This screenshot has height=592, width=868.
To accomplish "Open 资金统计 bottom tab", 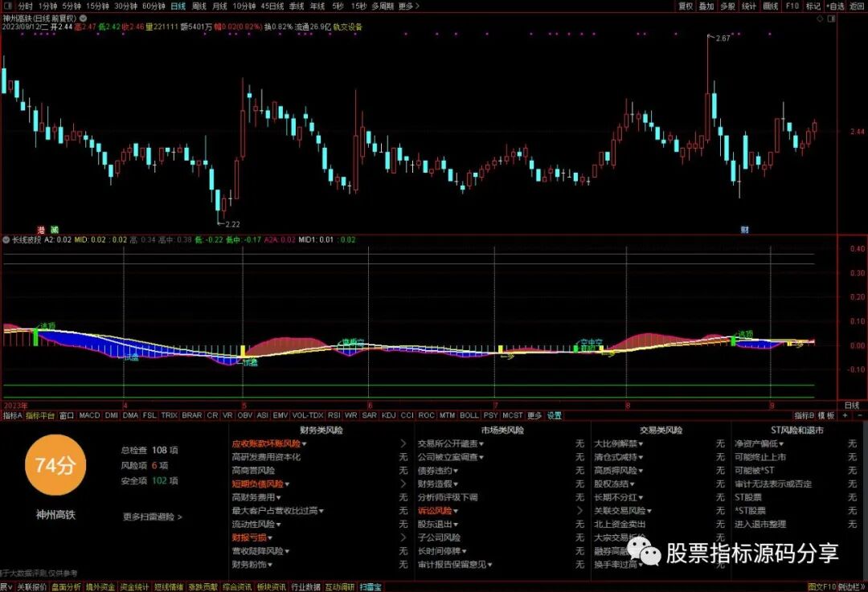I will coord(134,587).
